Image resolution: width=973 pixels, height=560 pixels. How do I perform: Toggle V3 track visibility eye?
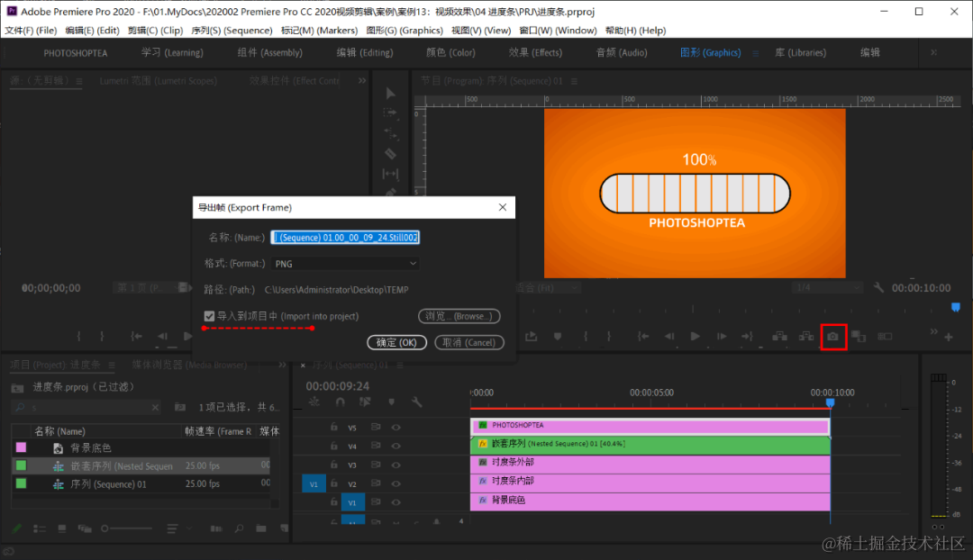click(x=396, y=465)
